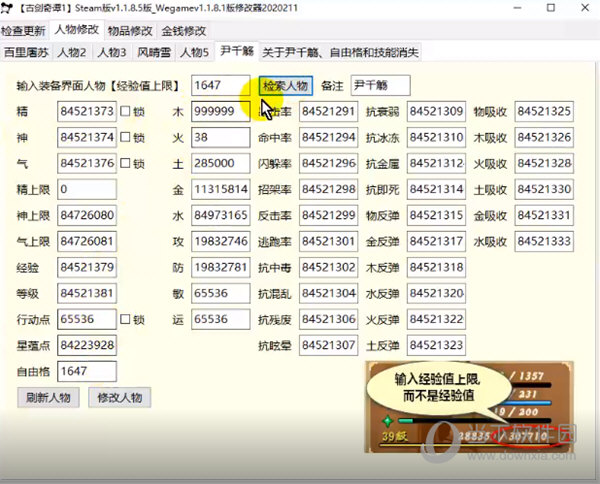This screenshot has width=600, height=484.
Task: Click the 气上限 value field
Action: pyautogui.click(x=87, y=241)
